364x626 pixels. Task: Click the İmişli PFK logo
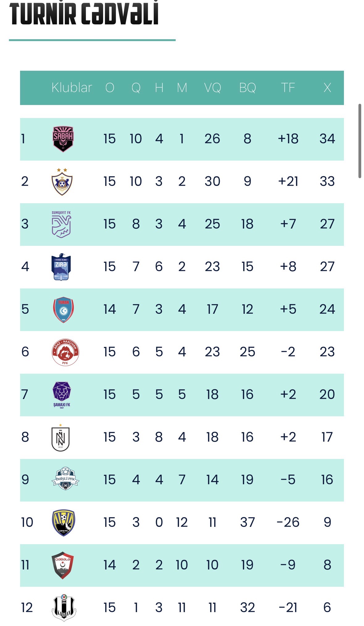click(65, 479)
